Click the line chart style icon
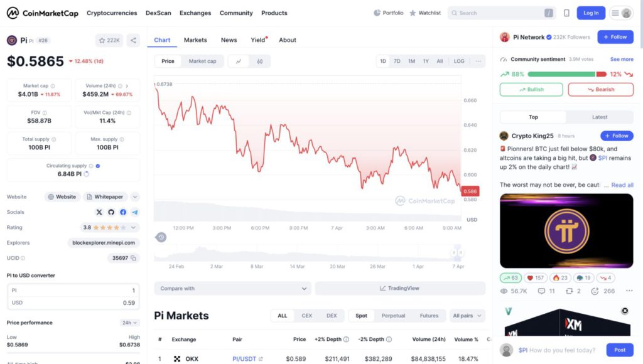Viewport: 643px width, 364px height. (239, 61)
